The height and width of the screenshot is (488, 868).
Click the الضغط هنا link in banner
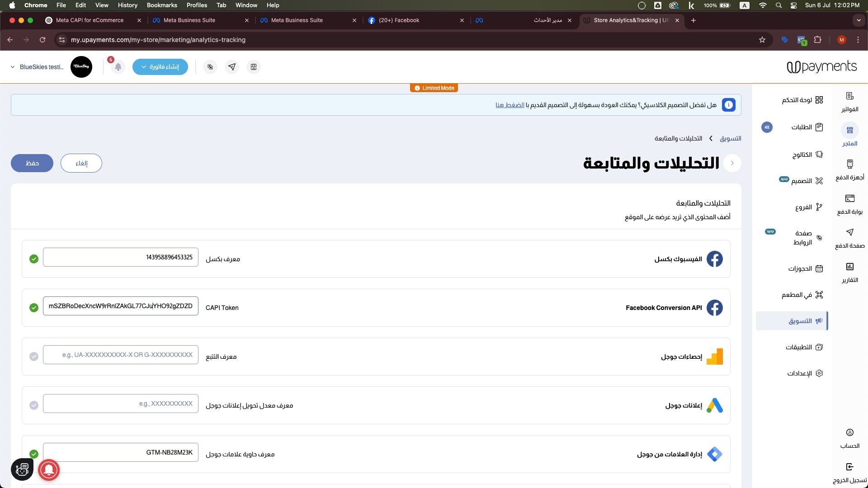click(x=509, y=105)
